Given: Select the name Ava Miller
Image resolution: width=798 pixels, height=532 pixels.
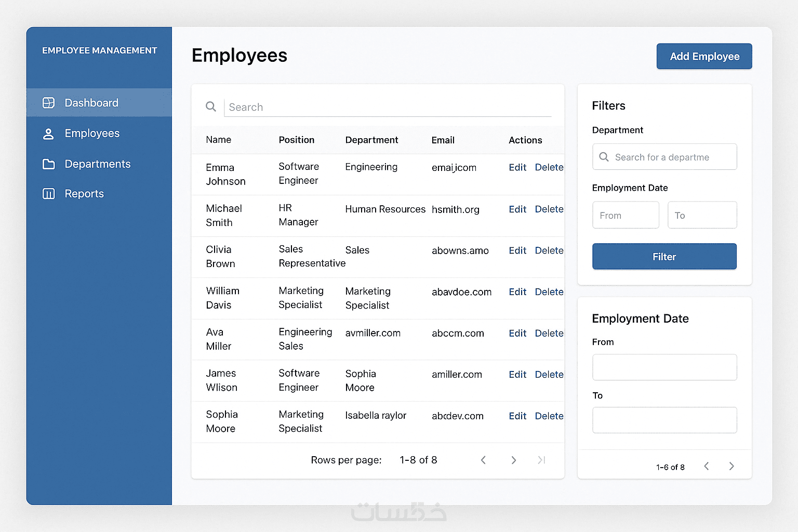Looking at the screenshot, I should click(x=219, y=339).
